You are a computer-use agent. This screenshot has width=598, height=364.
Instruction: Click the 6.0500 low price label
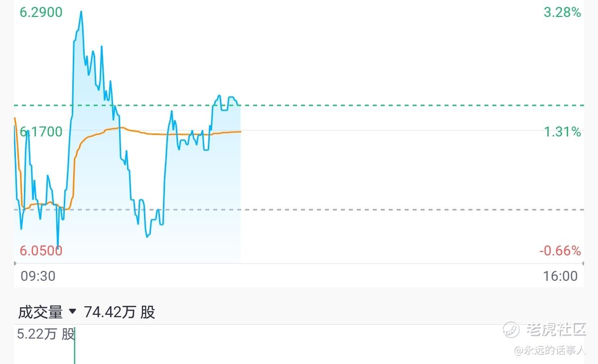click(x=41, y=250)
